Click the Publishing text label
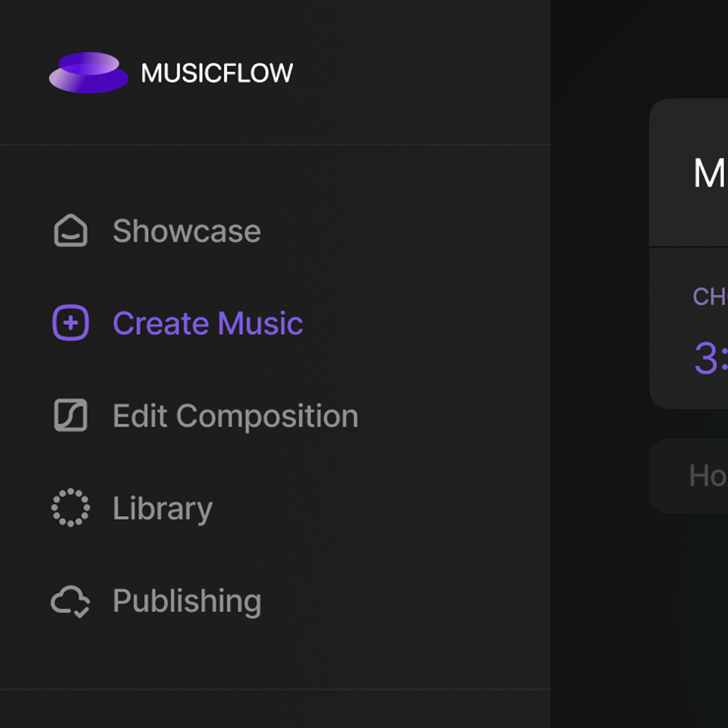The height and width of the screenshot is (728, 728). point(187,601)
